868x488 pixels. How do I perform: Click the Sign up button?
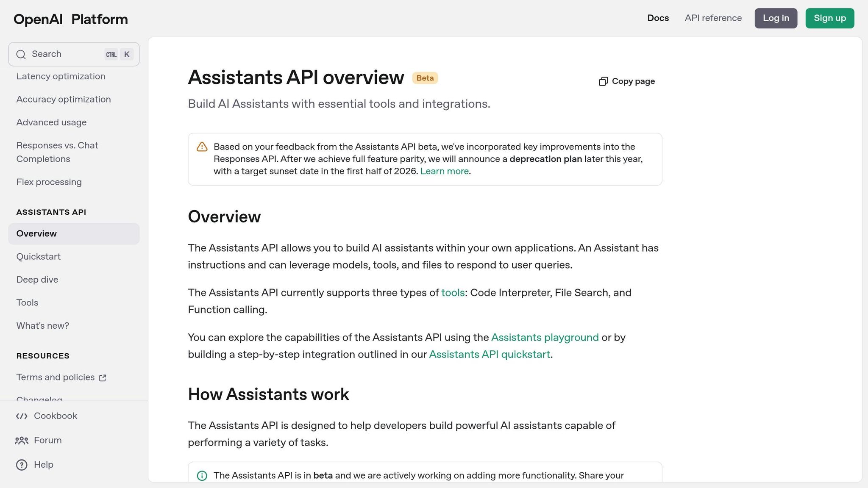coord(830,18)
